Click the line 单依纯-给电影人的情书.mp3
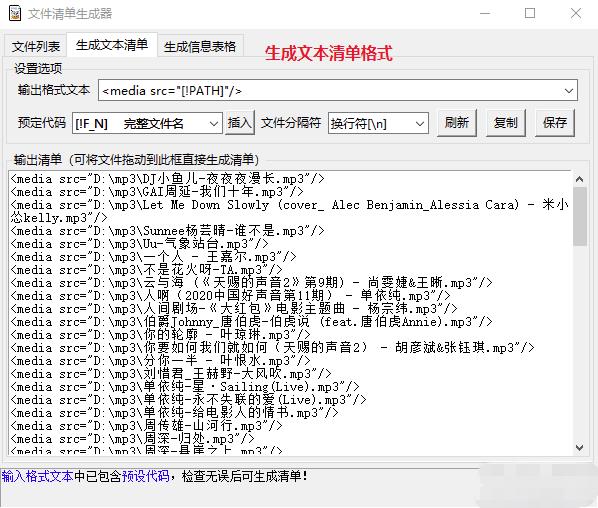 pos(174,412)
